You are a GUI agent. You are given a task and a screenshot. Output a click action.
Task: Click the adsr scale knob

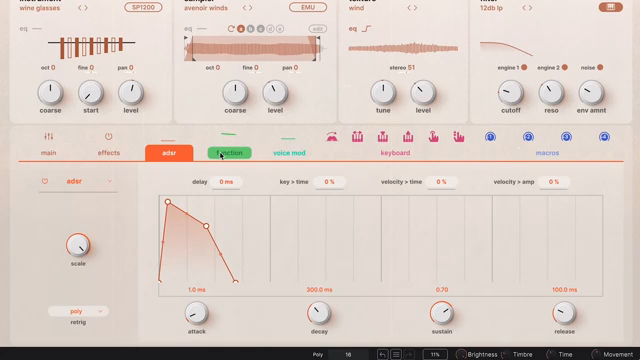[78, 245]
